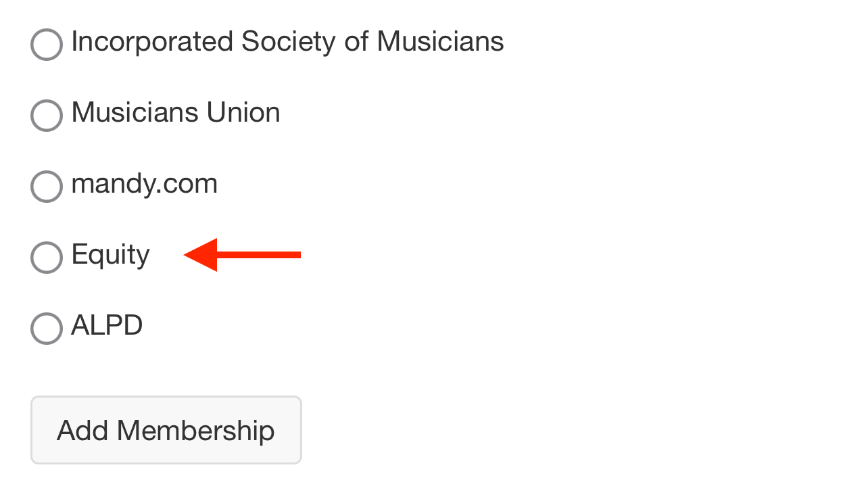Choose the ALPD radio option
The width and height of the screenshot is (868, 501).
point(47,329)
